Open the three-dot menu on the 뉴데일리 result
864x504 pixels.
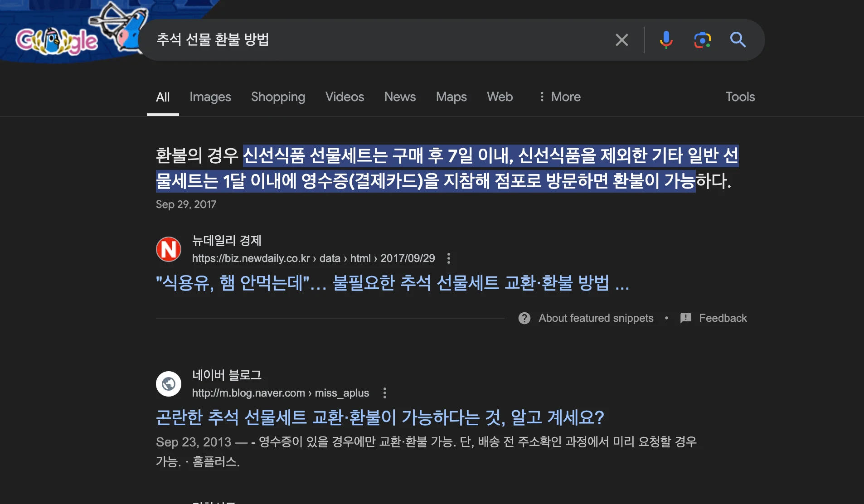pyautogui.click(x=449, y=258)
